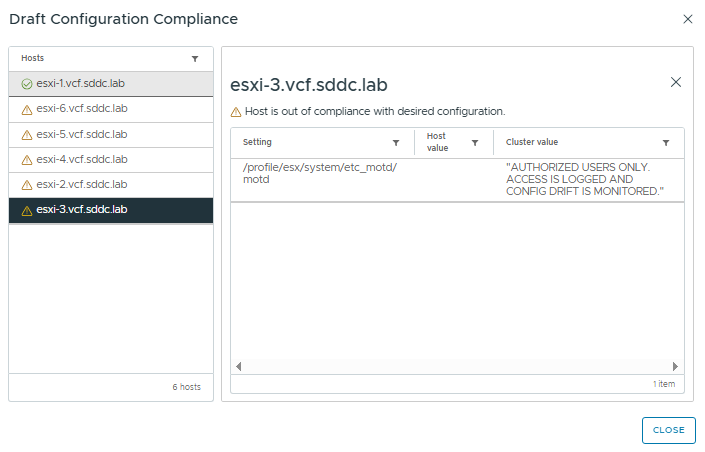
Task: Open the Hosts column filter
Action: coord(195,59)
